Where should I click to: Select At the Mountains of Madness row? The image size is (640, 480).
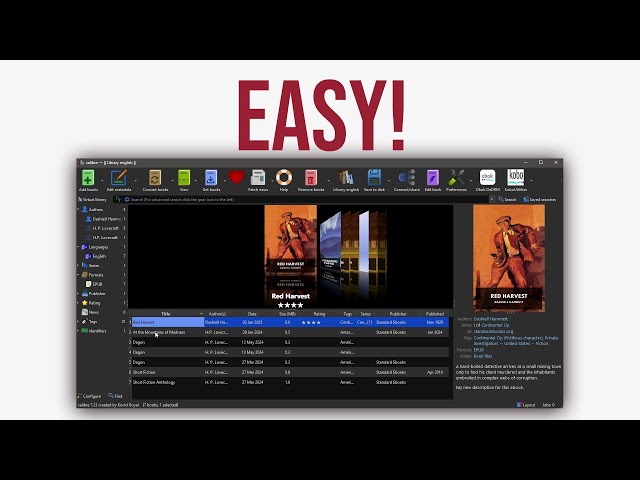point(290,332)
